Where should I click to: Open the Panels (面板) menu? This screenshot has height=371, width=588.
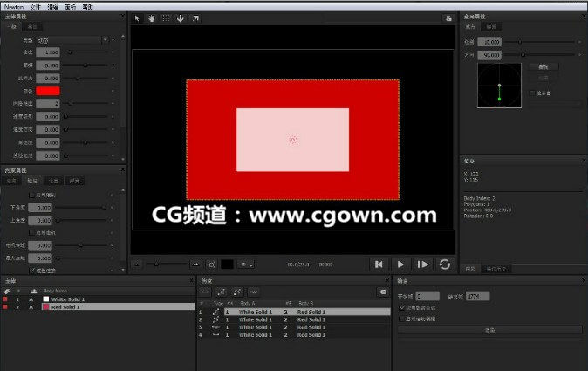70,7
